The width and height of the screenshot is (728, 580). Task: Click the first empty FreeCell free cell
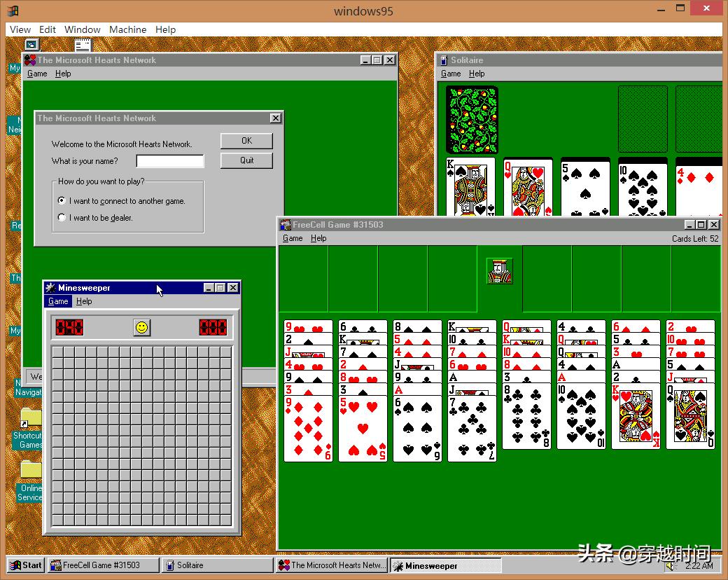point(303,278)
